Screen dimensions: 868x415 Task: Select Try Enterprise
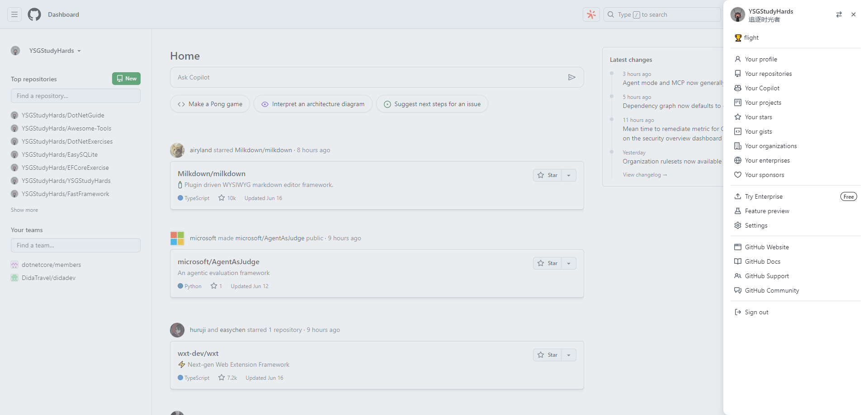796,196
